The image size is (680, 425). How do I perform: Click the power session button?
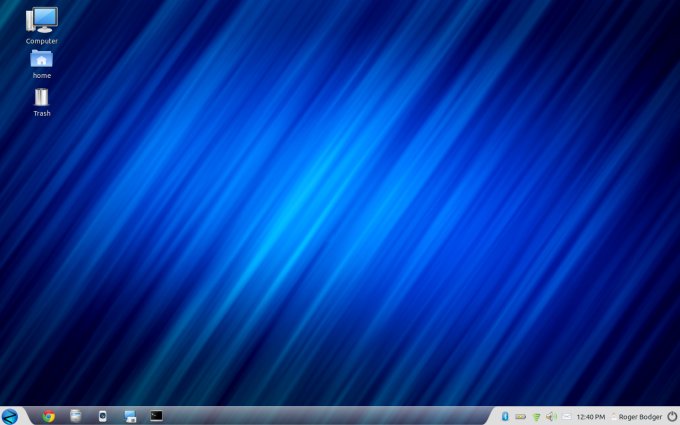click(x=672, y=416)
